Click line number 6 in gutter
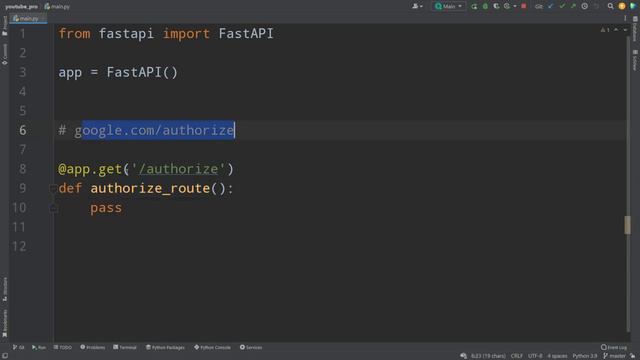640x360 pixels. [x=22, y=130]
